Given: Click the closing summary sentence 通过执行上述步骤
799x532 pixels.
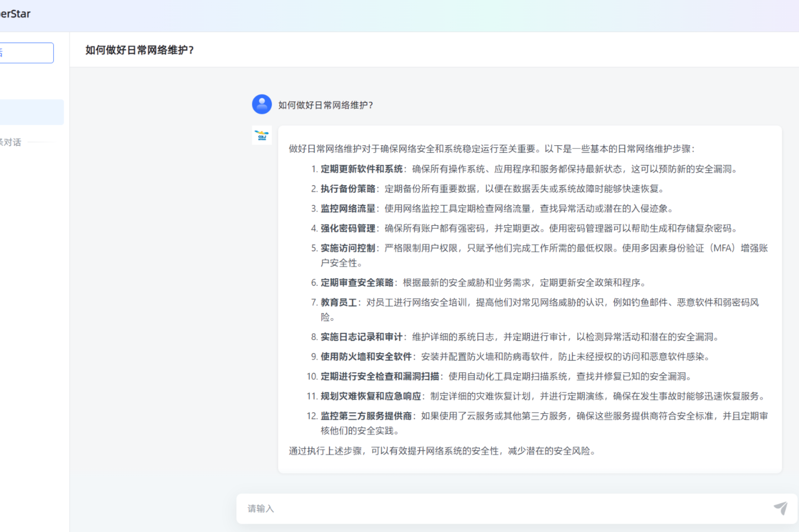Looking at the screenshot, I should (x=444, y=451).
